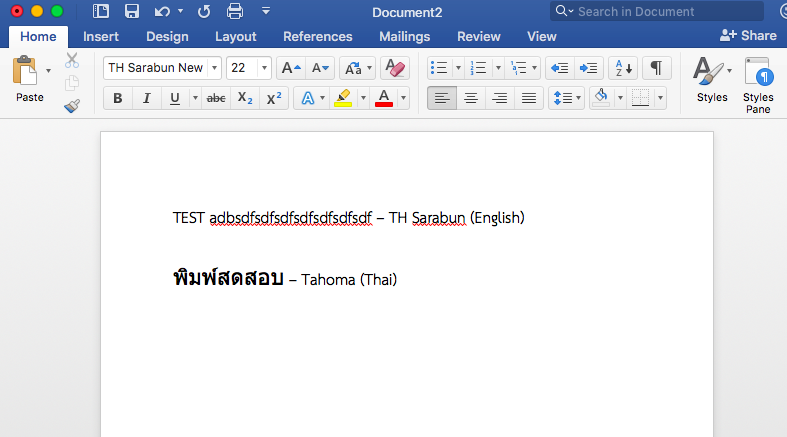Open the Design tab
The width and height of the screenshot is (787, 437).
point(167,37)
